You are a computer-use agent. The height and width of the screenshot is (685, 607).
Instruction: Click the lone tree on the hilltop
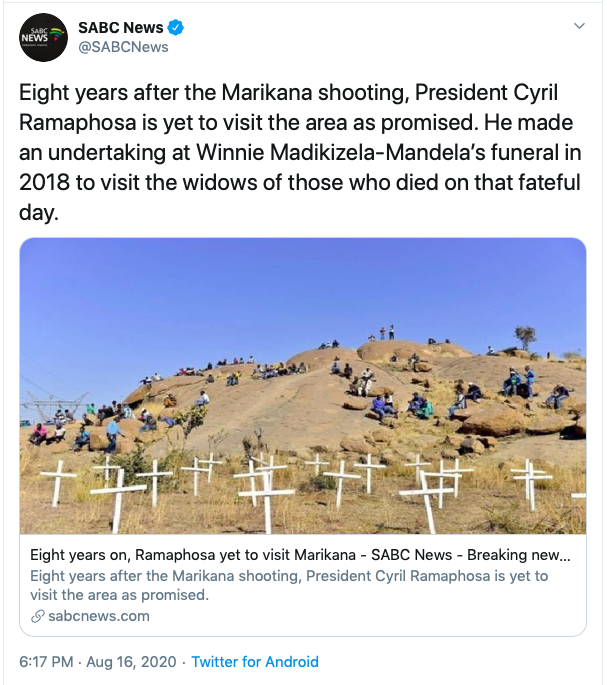525,338
